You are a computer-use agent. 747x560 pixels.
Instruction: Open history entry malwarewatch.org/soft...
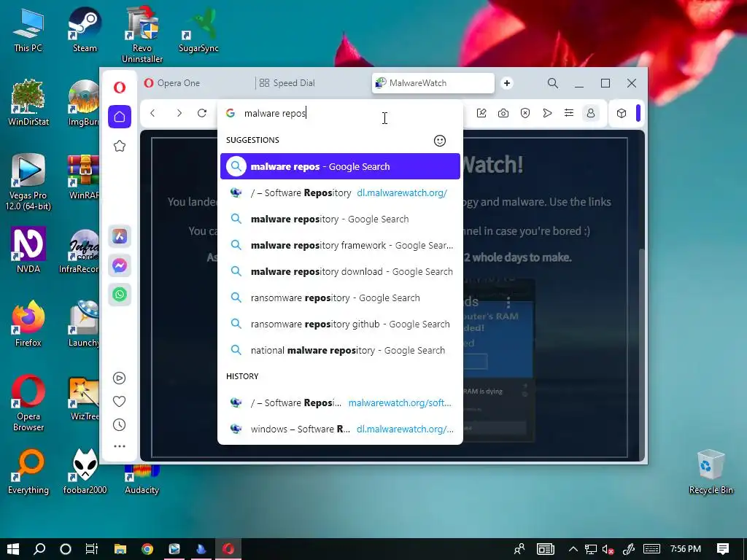(x=340, y=402)
